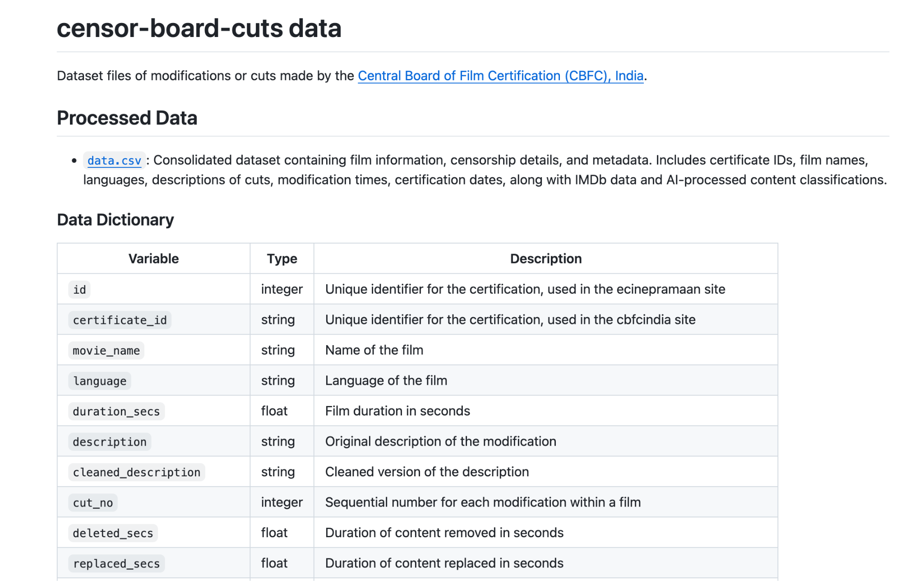Click the duration_secs variable cell
This screenshot has width=924, height=581.
116,411
